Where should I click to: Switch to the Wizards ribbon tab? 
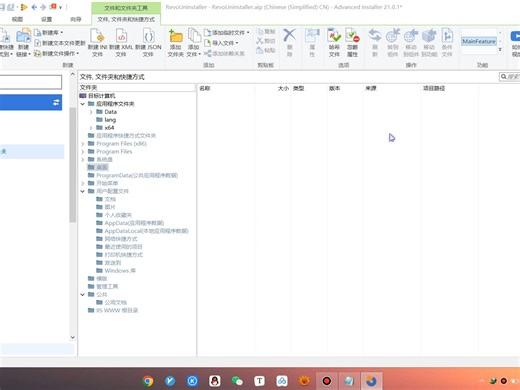76,19
